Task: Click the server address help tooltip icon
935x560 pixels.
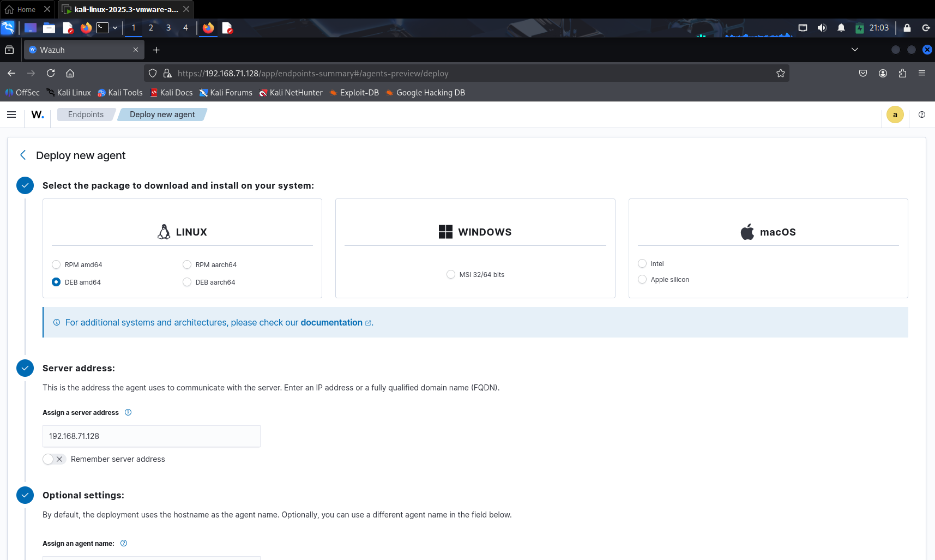Action: [128, 412]
